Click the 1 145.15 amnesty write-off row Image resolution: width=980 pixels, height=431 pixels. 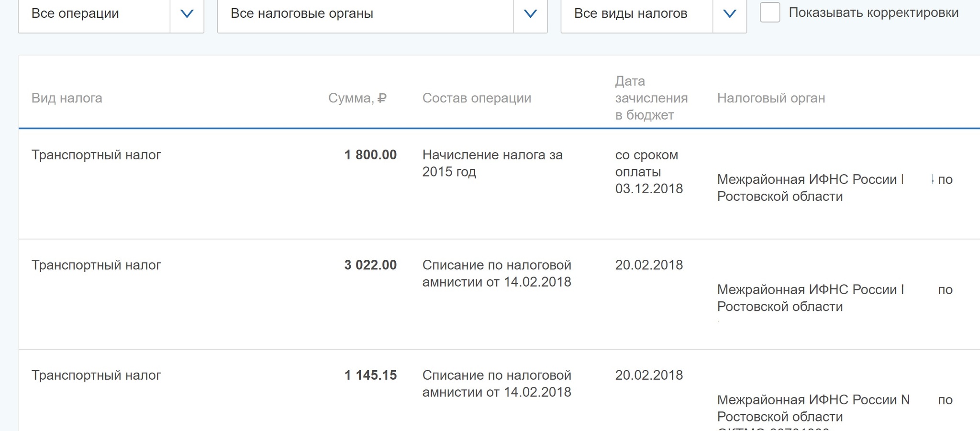pos(370,376)
